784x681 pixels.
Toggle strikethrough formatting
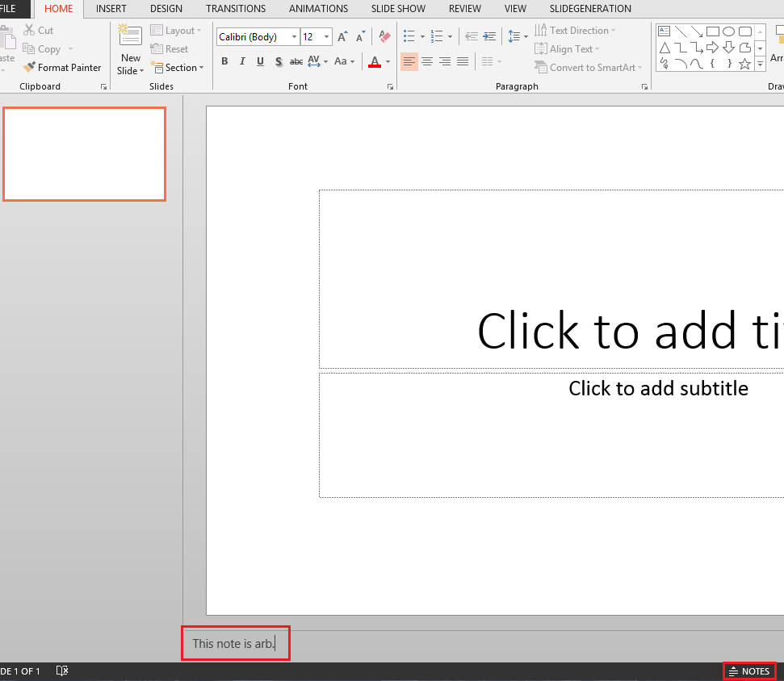pos(296,61)
